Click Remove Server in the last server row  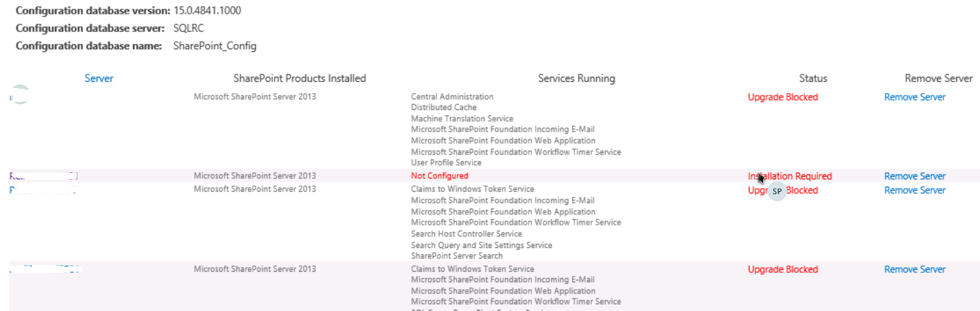tap(914, 269)
